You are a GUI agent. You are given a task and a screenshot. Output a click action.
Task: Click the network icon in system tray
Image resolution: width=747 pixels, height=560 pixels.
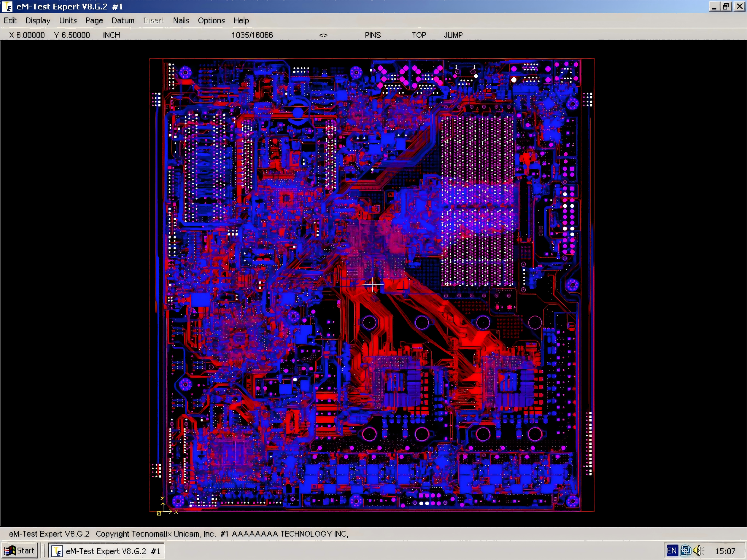pos(686,551)
